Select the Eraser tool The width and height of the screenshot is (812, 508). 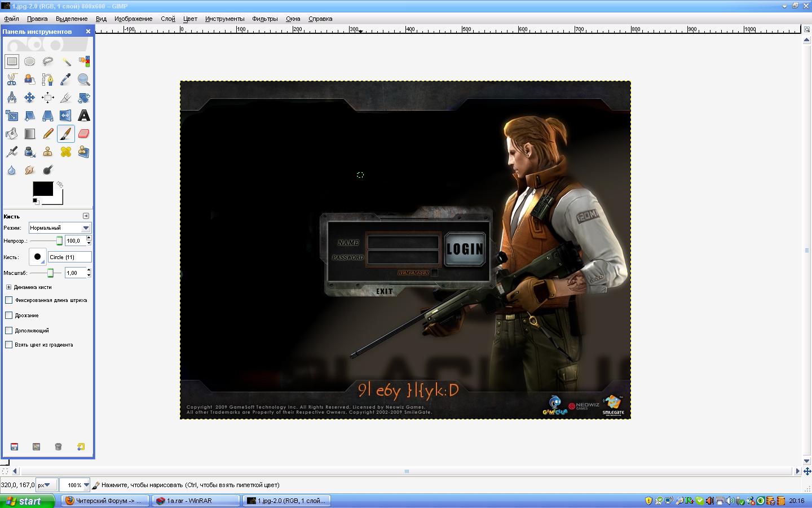click(x=83, y=134)
